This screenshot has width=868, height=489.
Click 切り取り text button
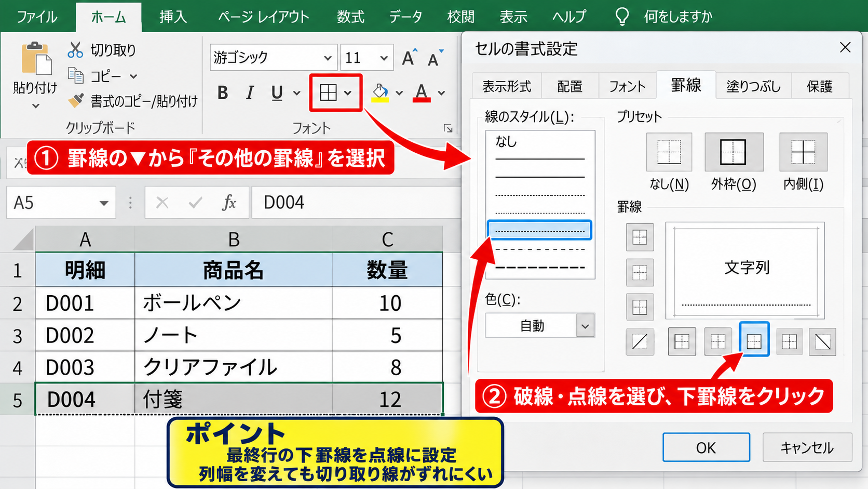(x=113, y=50)
